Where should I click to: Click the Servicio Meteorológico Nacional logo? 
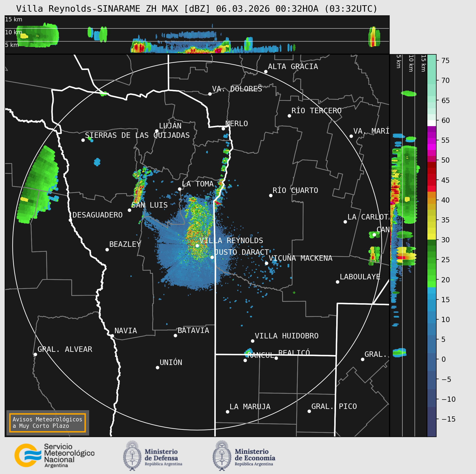(x=54, y=455)
